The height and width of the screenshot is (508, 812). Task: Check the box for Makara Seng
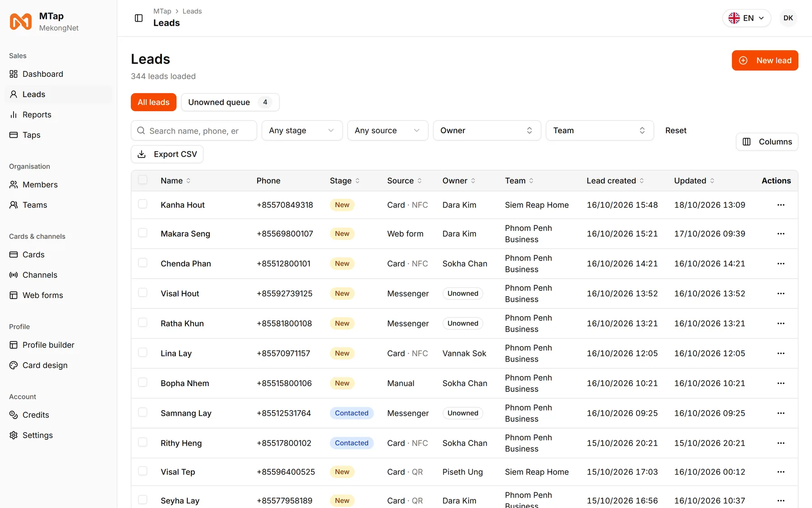pyautogui.click(x=143, y=233)
